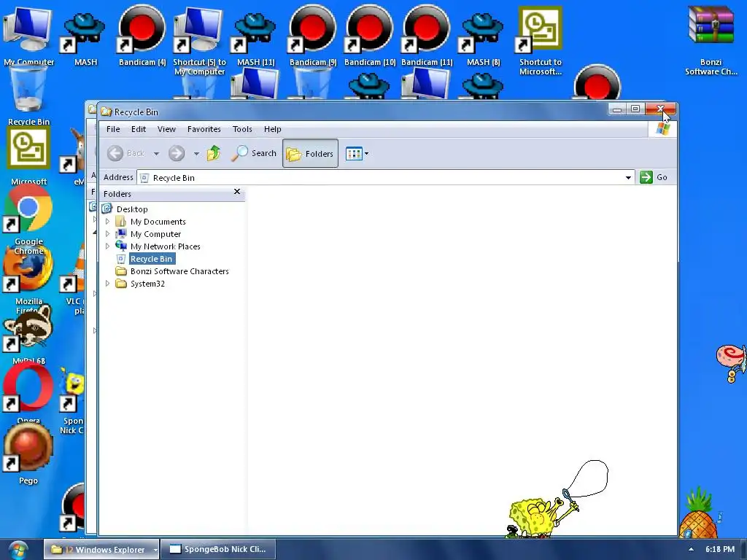This screenshot has height=560, width=747.
Task: Select the Recycle Bin desktop icon
Action: point(28,96)
